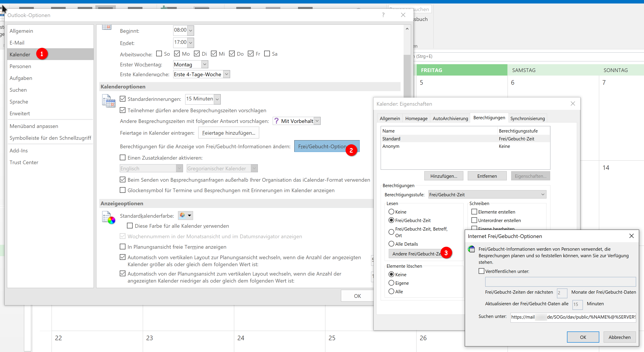Open the Berechtigungsstufe dropdown
The image size is (644, 352).
pyautogui.click(x=487, y=194)
